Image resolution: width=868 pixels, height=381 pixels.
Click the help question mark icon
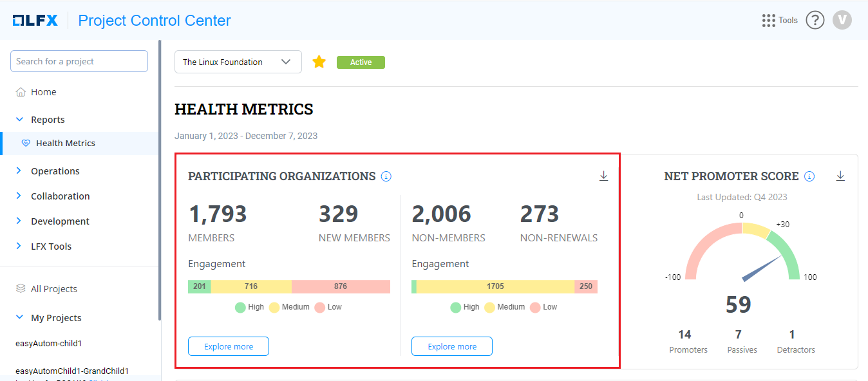pos(815,21)
